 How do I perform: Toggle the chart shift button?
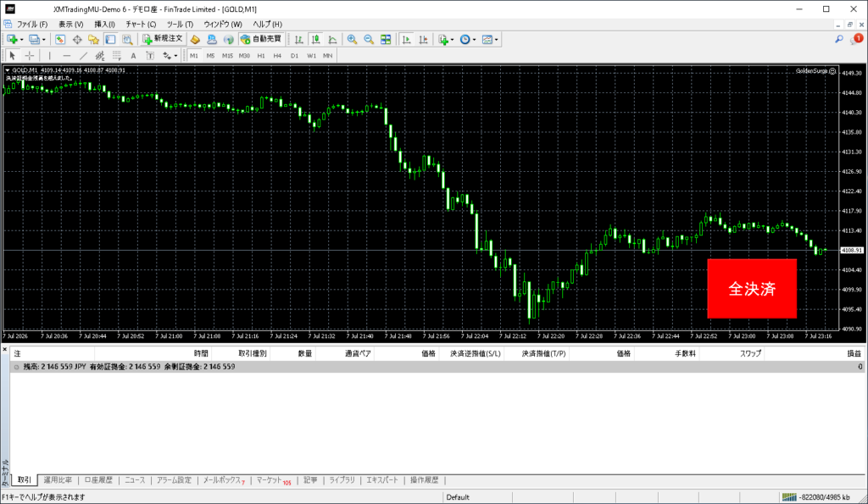coord(423,39)
